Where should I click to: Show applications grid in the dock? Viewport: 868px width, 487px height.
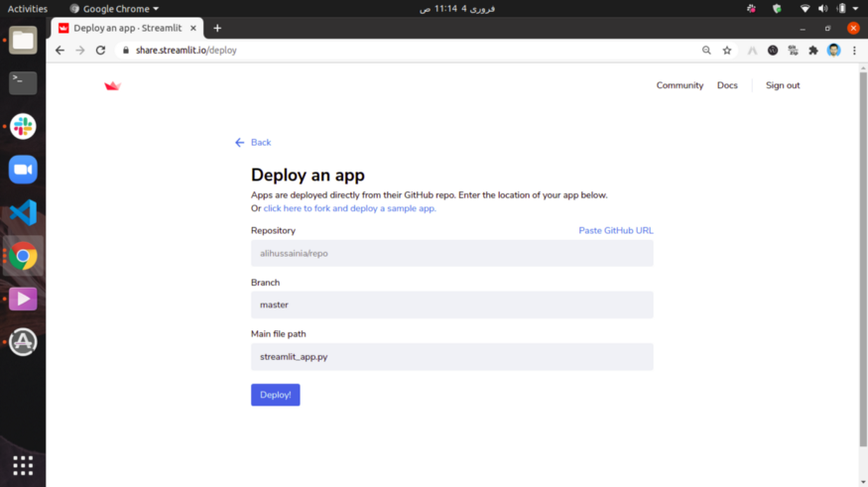coord(23,466)
